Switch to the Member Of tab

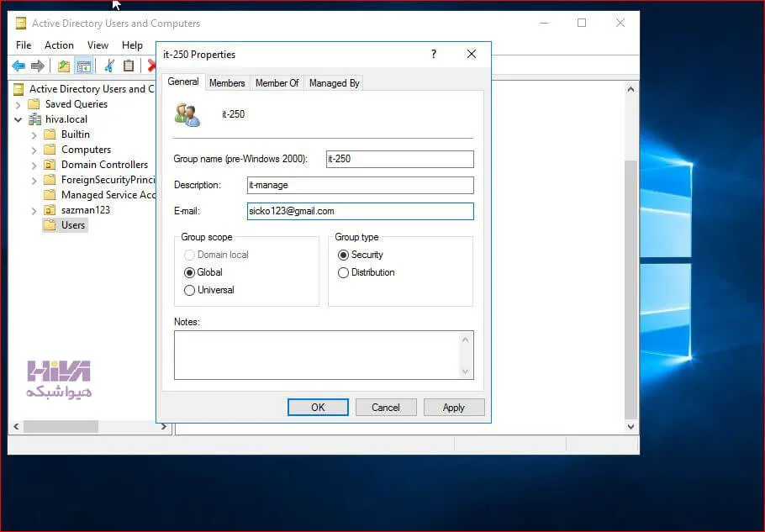[x=277, y=83]
